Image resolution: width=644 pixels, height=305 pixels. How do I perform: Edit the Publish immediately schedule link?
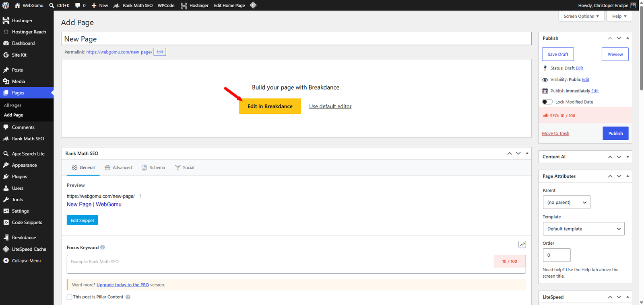click(595, 91)
